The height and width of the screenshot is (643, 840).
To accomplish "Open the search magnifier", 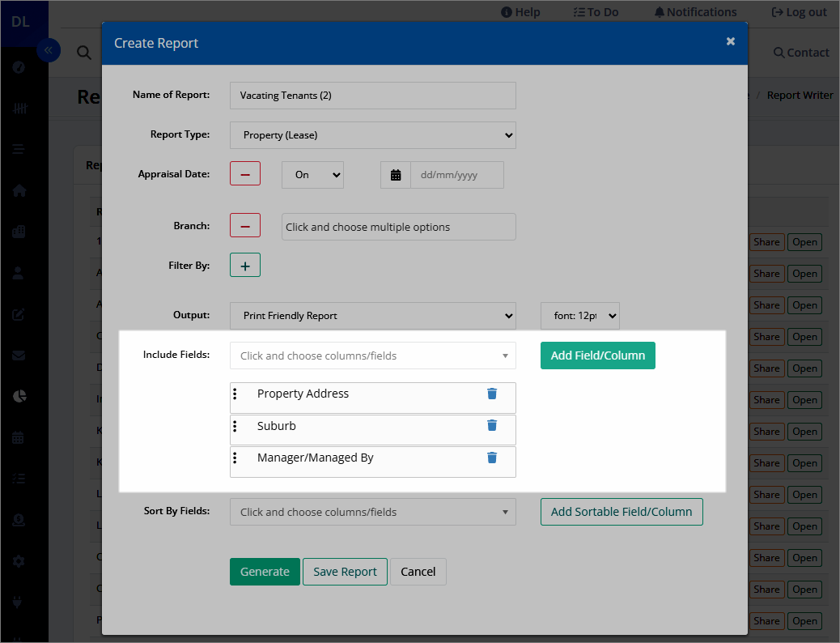I will (83, 52).
